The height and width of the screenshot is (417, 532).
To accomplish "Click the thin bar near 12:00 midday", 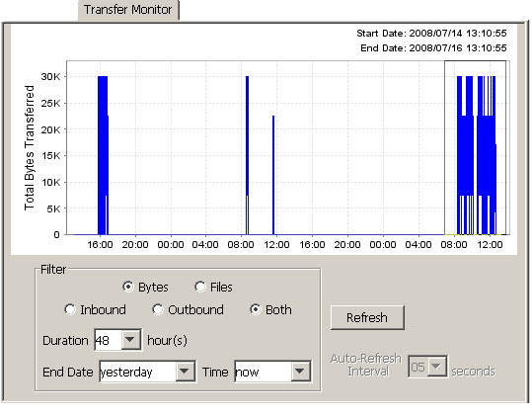I will 273,175.
